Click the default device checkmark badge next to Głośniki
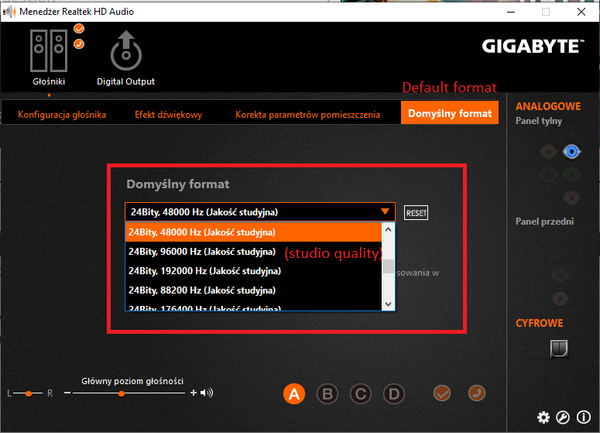 (x=79, y=29)
